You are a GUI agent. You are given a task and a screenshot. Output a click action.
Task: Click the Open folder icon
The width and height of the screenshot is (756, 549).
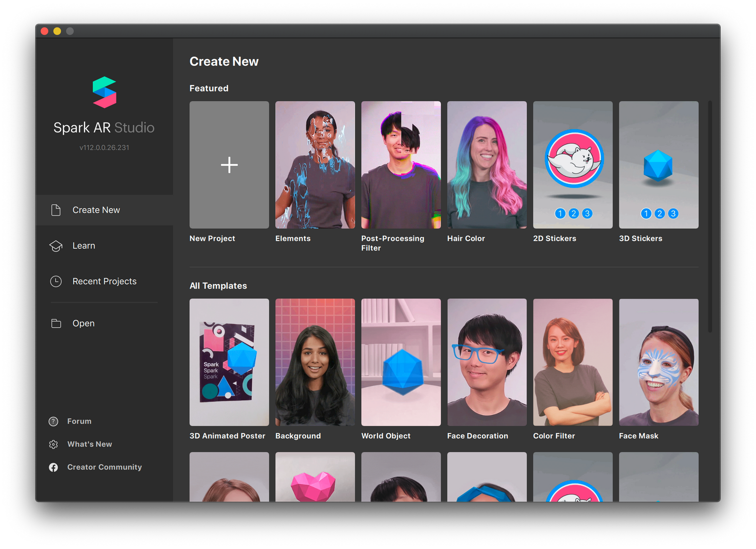click(x=56, y=323)
